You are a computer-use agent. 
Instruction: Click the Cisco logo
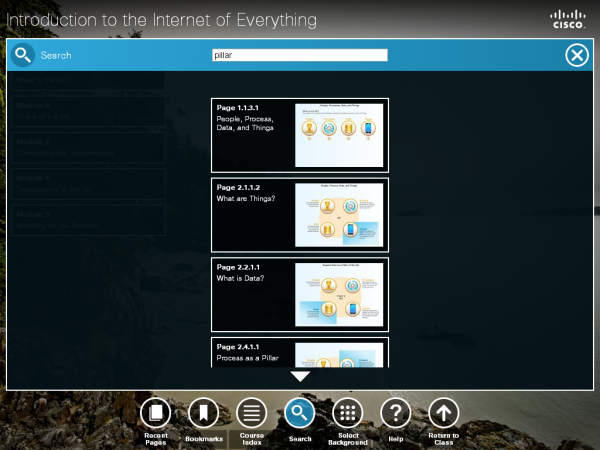[x=568, y=19]
